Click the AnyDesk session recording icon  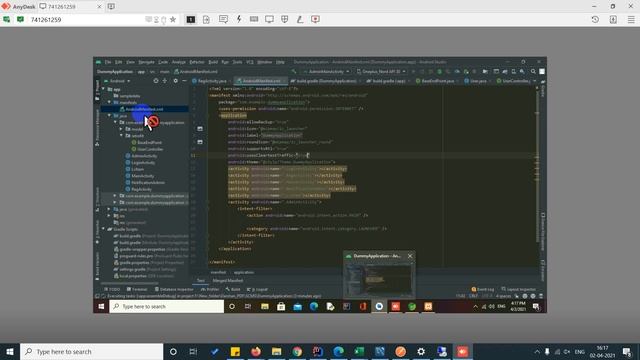point(316,19)
